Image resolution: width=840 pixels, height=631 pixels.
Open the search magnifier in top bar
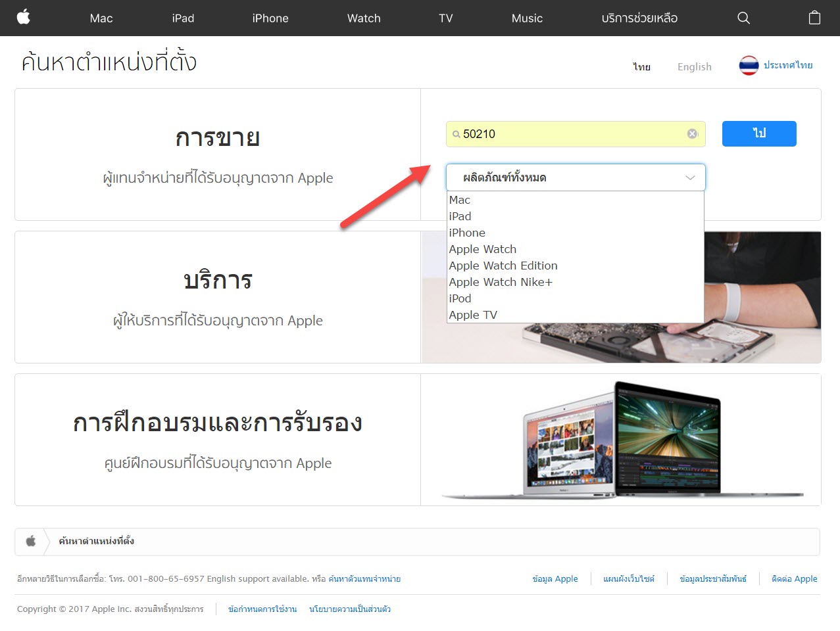tap(743, 18)
